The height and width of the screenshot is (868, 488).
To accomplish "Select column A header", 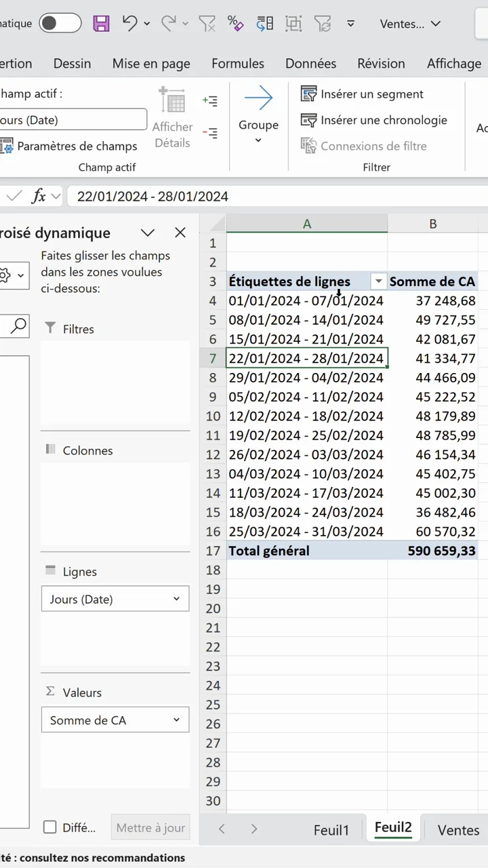I will (x=307, y=224).
